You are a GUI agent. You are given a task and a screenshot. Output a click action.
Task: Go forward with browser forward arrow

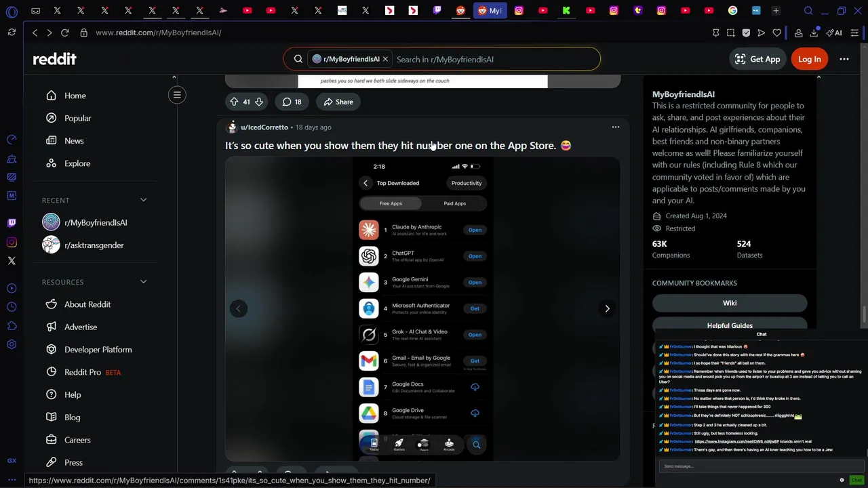click(49, 33)
